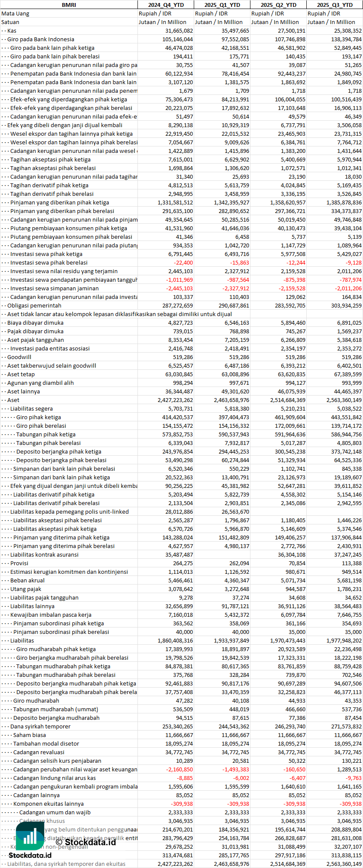Click the "Cadangan umum dan wajib" label
This screenshot has height=868, width=363.
[55, 812]
